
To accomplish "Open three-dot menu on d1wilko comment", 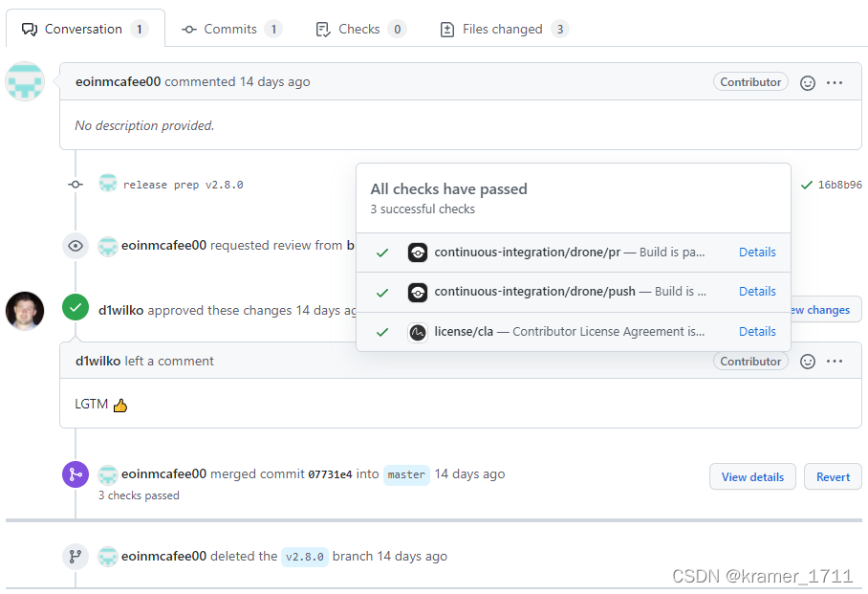I will [x=835, y=362].
